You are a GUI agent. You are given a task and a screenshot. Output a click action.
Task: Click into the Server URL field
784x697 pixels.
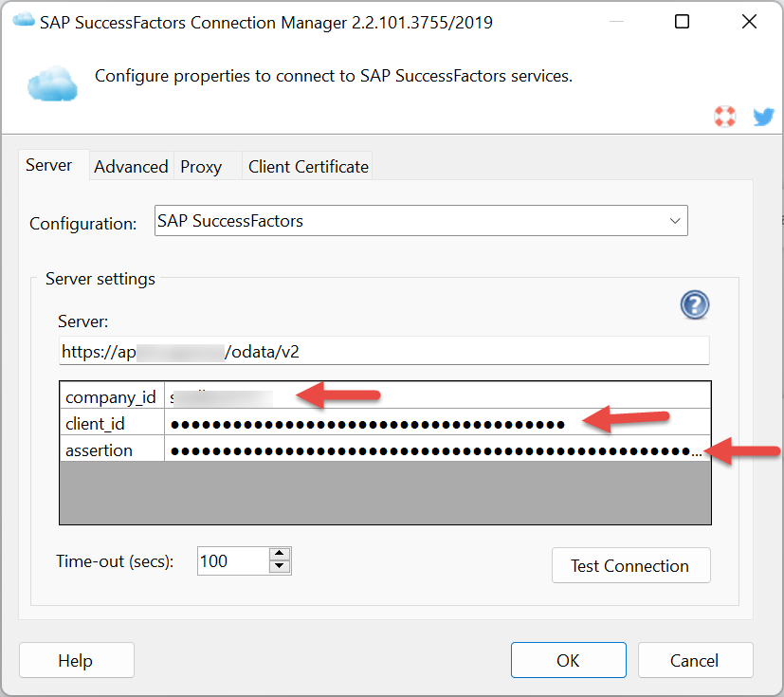384,352
